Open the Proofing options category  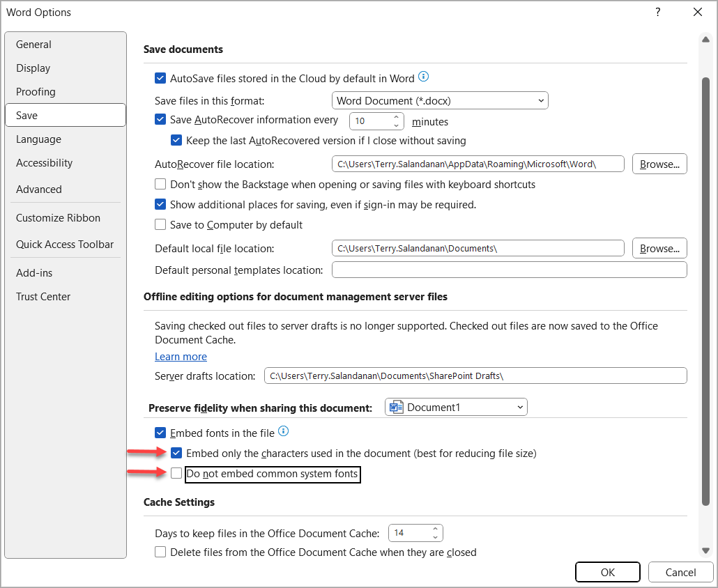(x=66, y=92)
